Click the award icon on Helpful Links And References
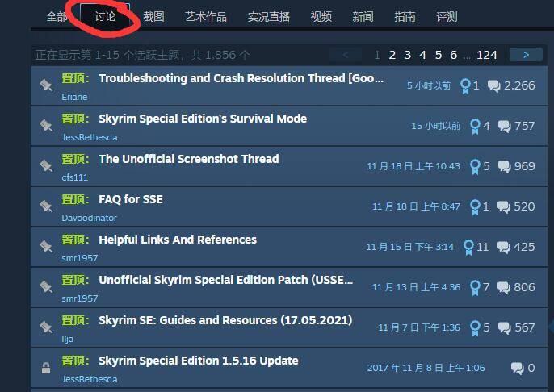Image resolution: width=554 pixels, height=392 pixels. click(468, 247)
